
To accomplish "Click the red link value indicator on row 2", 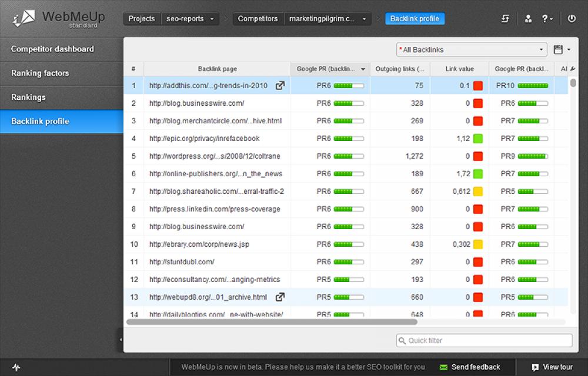I will (477, 103).
